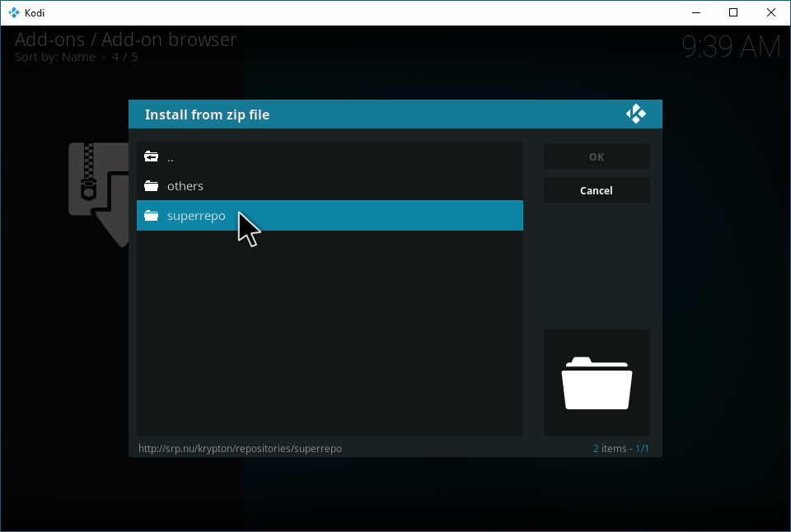
Task: Click the 'Install from zip file' title
Action: [x=208, y=114]
